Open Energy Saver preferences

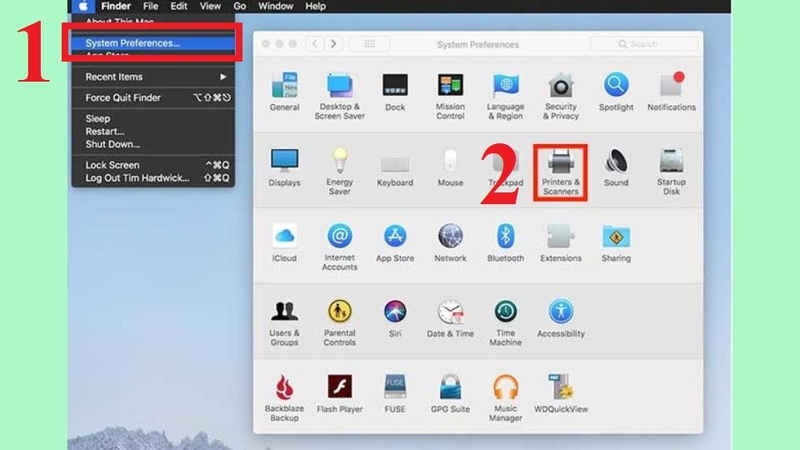(x=339, y=172)
